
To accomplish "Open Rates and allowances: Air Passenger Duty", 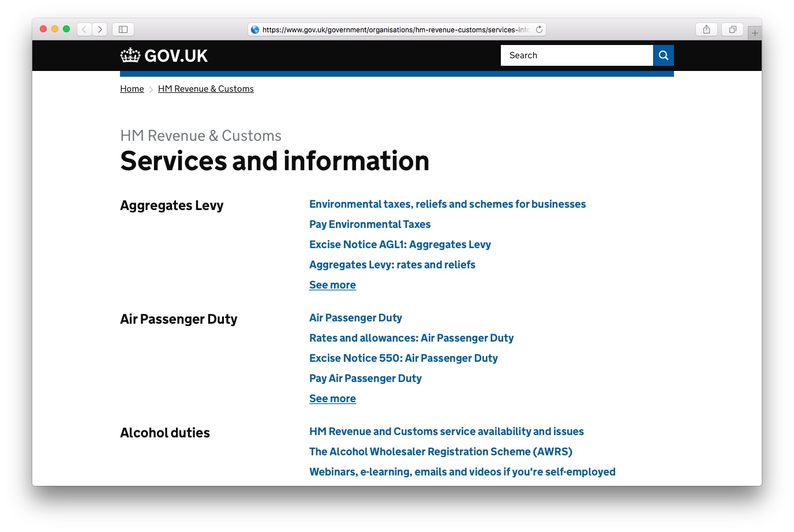I will point(411,338).
